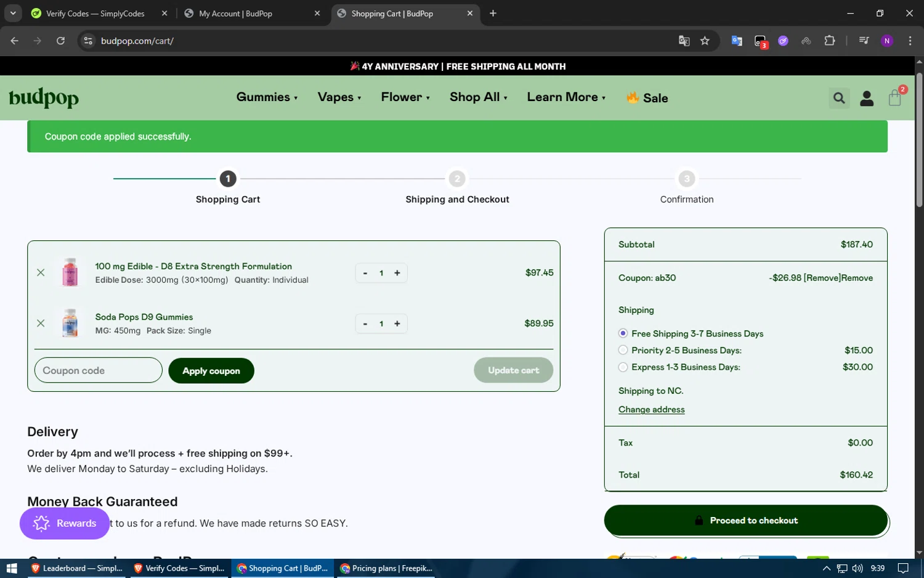Expand the Shop All menu
This screenshot has width=924, height=578.
(479, 97)
